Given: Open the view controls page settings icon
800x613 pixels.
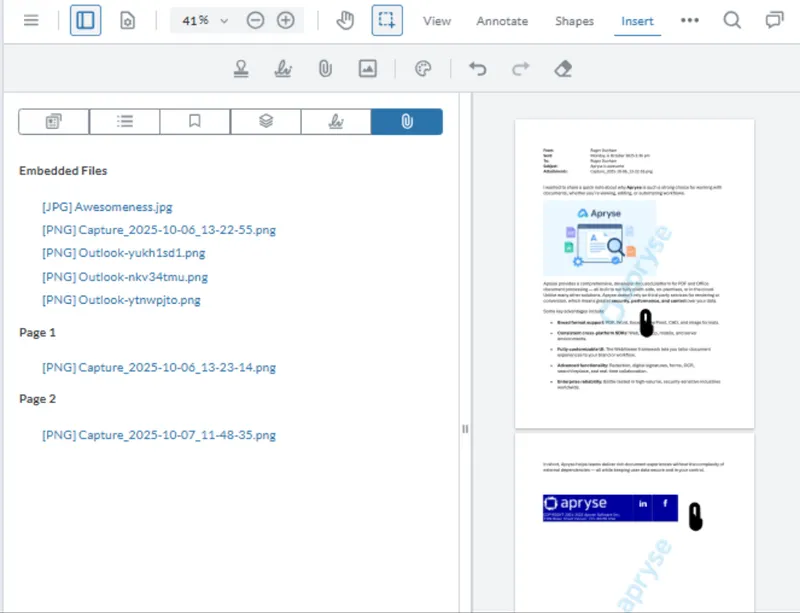Looking at the screenshot, I should (127, 20).
